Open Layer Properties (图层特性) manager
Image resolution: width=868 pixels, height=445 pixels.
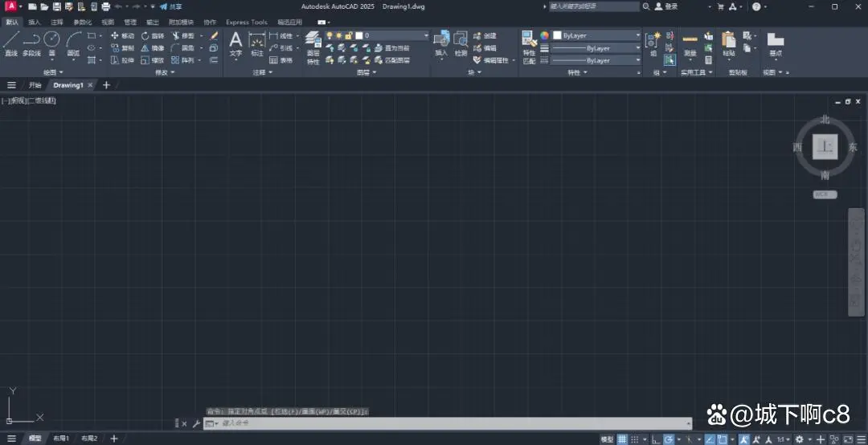[313, 48]
